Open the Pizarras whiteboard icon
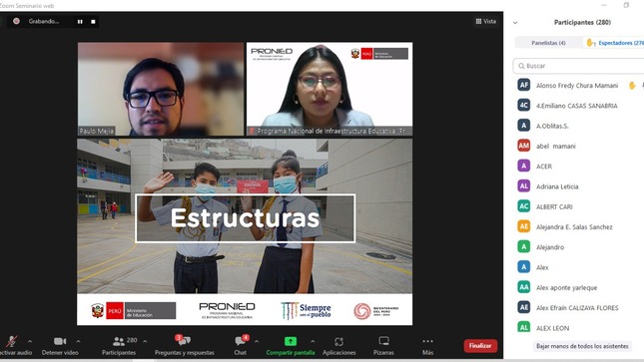This screenshot has height=362, width=644. pyautogui.click(x=383, y=341)
